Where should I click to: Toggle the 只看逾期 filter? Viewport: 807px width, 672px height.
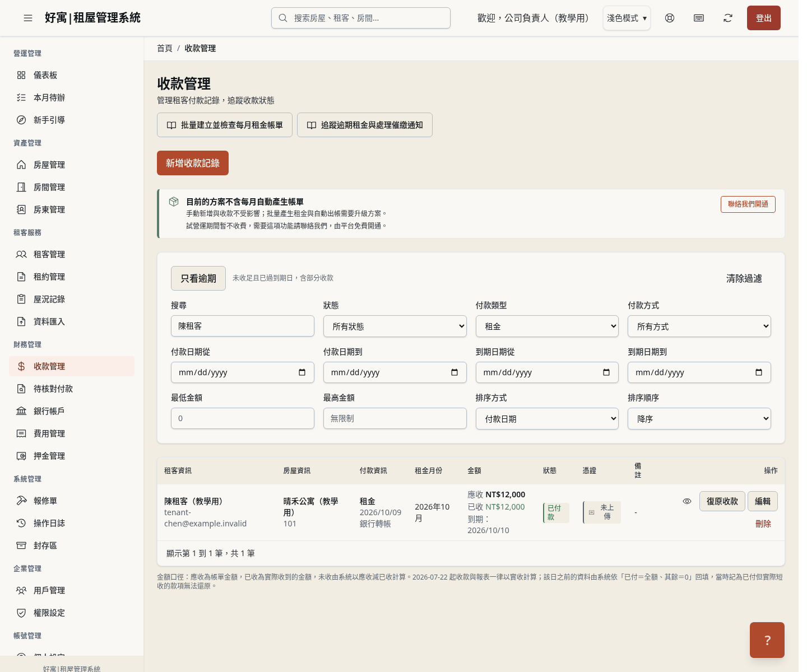(198, 278)
